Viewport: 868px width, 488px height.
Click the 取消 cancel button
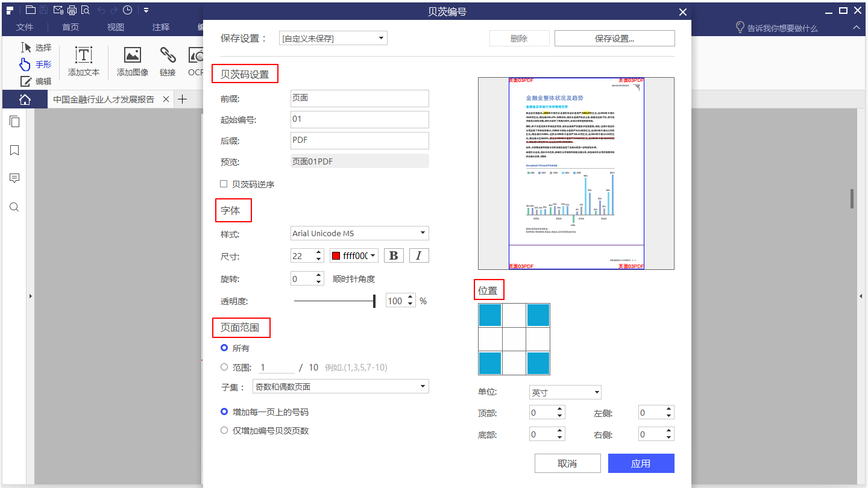[x=567, y=463]
